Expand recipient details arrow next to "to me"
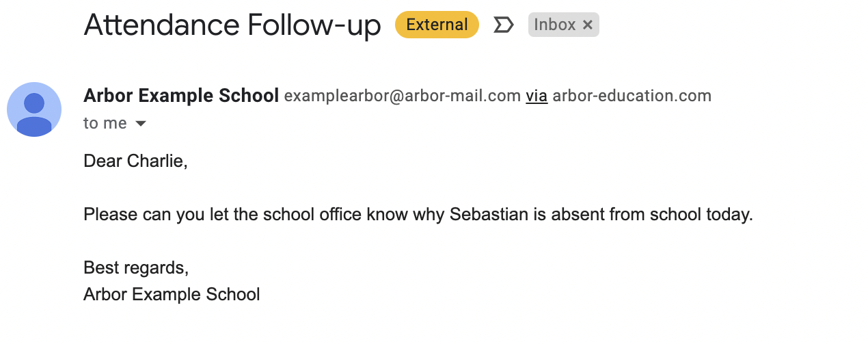Screen dimensions: 868x342 [x=141, y=124]
